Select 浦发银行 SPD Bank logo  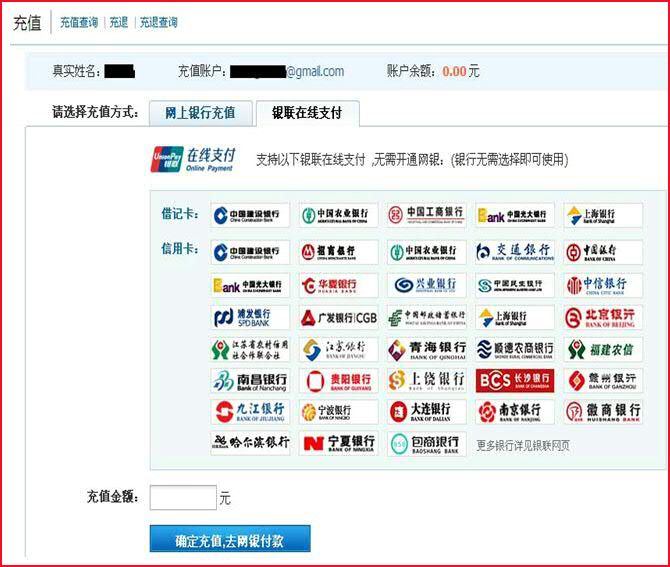250,317
